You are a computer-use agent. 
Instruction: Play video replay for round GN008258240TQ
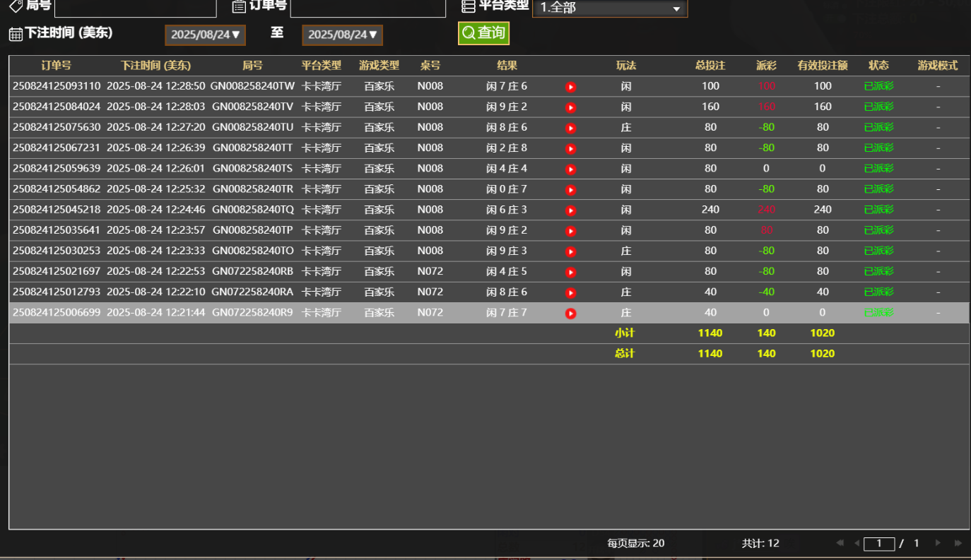pos(571,210)
